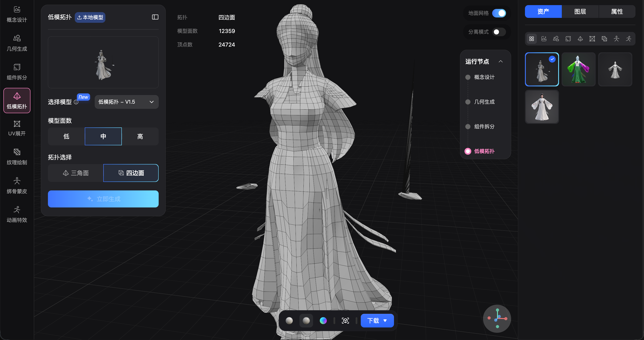Select the rainbow gradient color sphere
Screen dimensions: 644x340
323,320
